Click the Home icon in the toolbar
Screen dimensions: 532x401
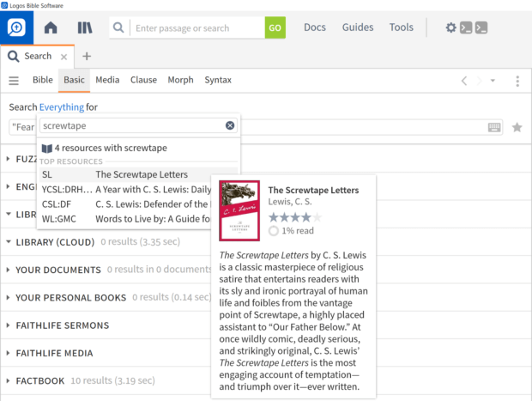pos(51,27)
